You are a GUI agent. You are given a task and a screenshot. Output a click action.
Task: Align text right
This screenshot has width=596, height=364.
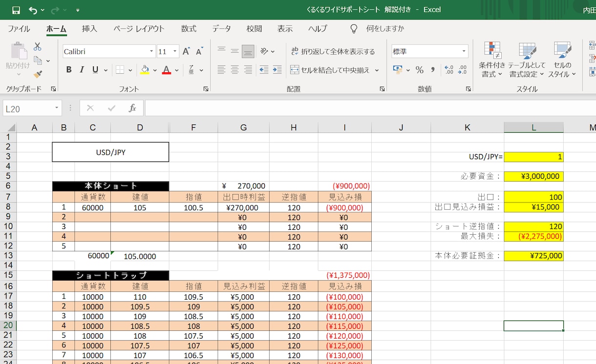click(248, 70)
